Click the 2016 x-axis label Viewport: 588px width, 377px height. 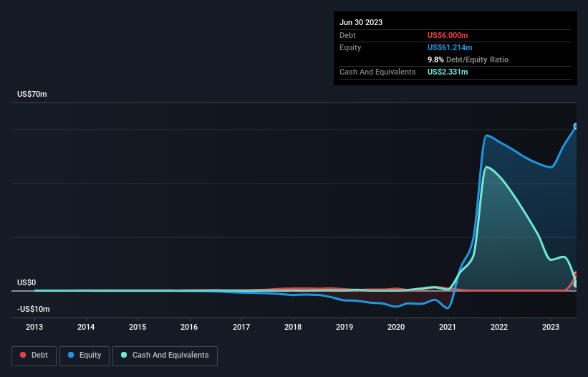pos(189,327)
